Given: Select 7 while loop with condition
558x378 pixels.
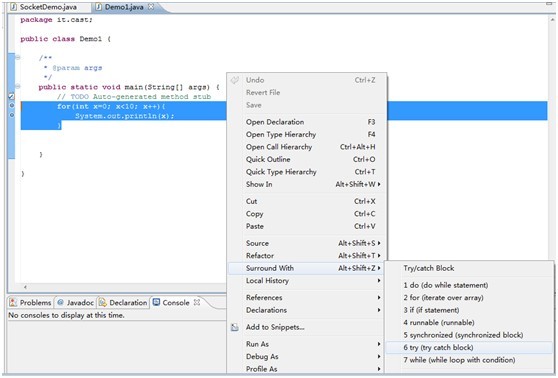Looking at the screenshot, I should click(469, 360).
